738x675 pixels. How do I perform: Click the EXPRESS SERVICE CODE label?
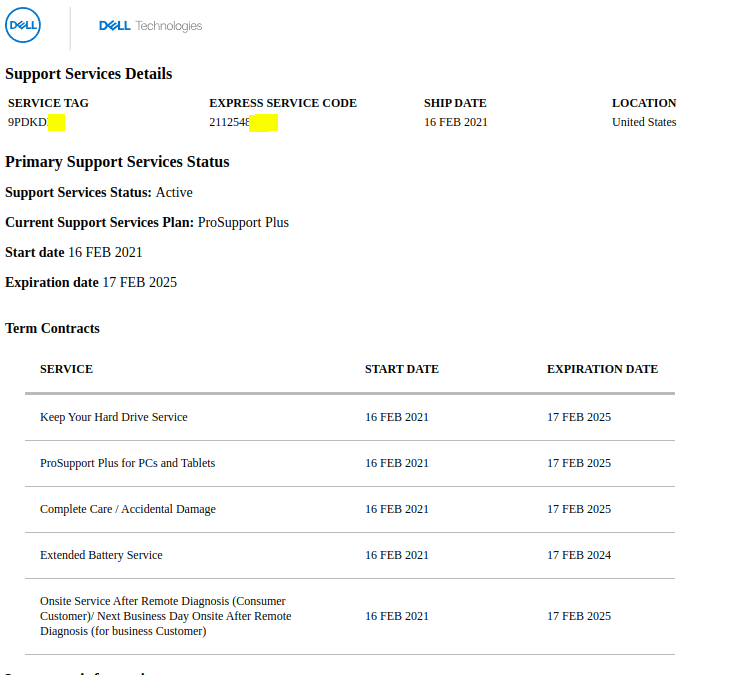(x=283, y=103)
